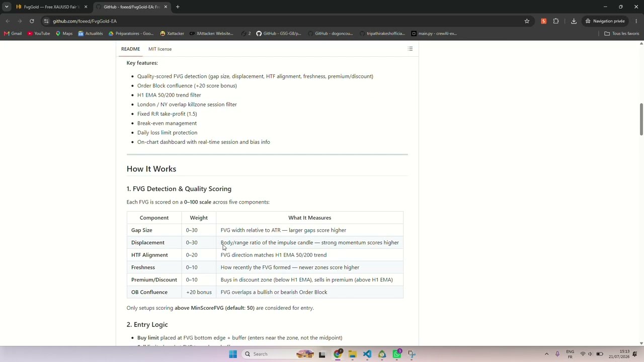Launch the Snipping Tool from taskbar
The height and width of the screenshot is (362, 644).
click(x=412, y=354)
